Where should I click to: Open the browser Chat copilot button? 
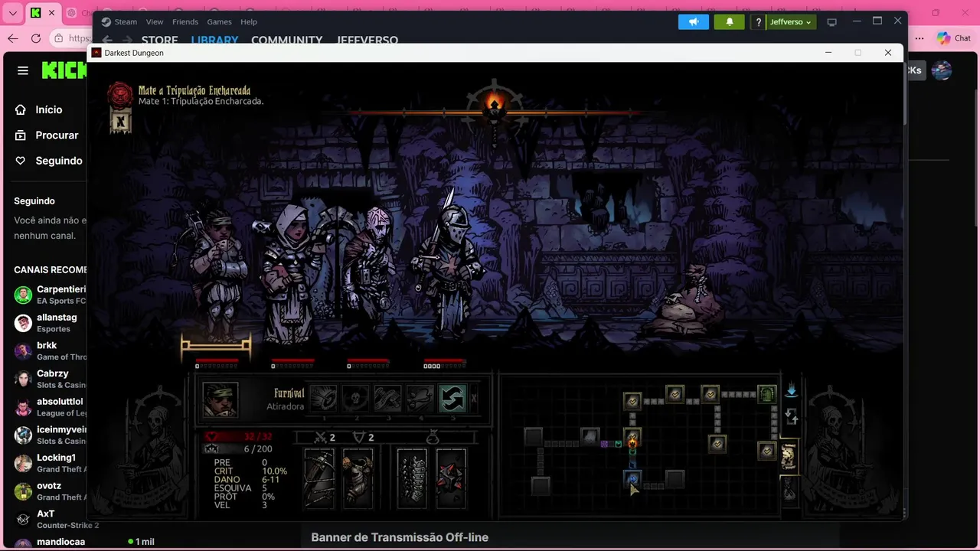(954, 38)
